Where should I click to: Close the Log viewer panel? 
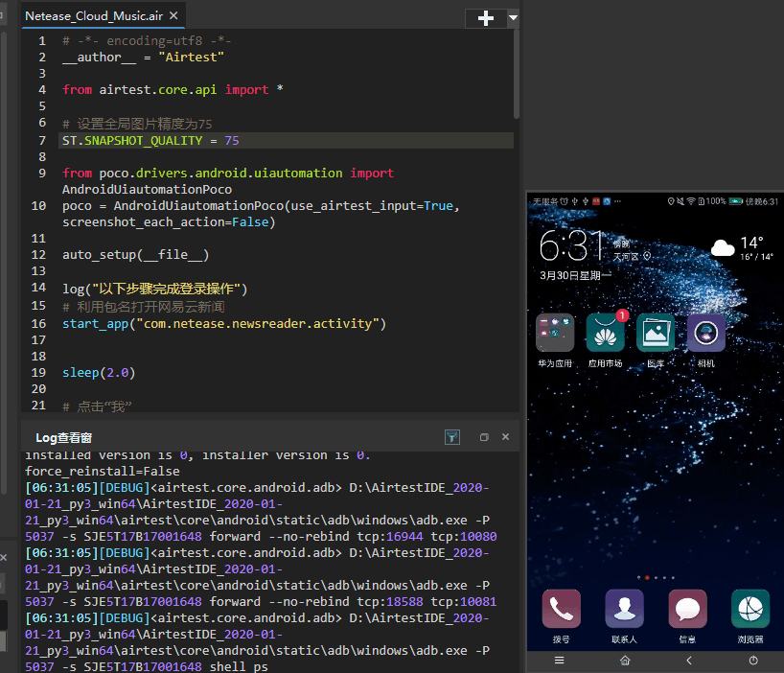pyautogui.click(x=505, y=436)
